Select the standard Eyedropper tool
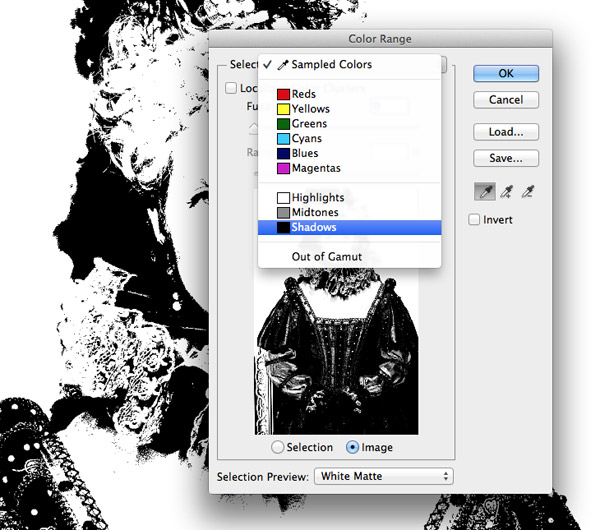 tap(484, 191)
